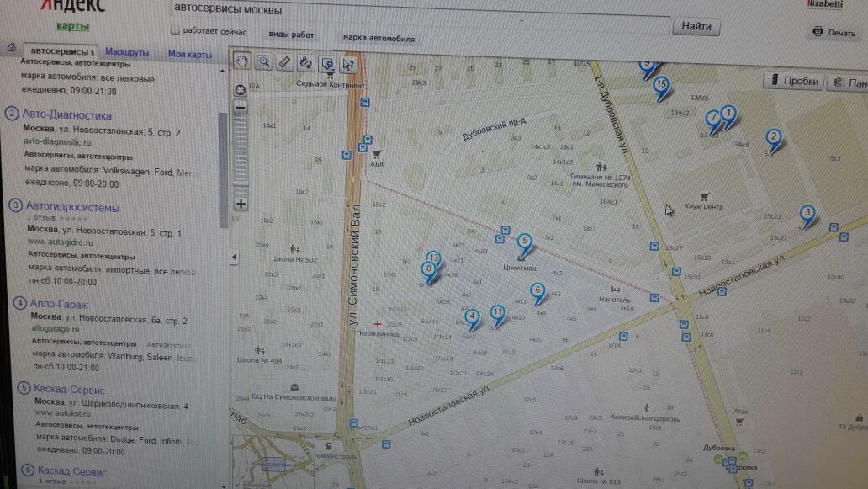This screenshot has height=489, width=868.
Task: Open the виды работ filter dropdown
Action: 291,35
